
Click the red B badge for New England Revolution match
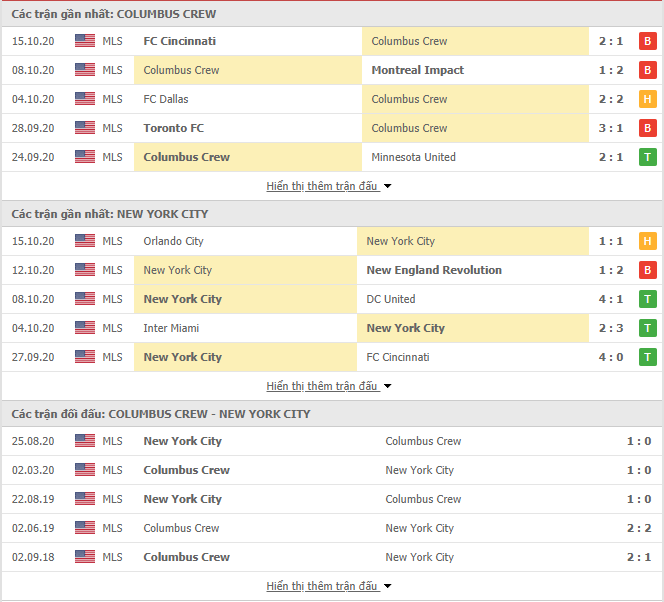pos(647,270)
